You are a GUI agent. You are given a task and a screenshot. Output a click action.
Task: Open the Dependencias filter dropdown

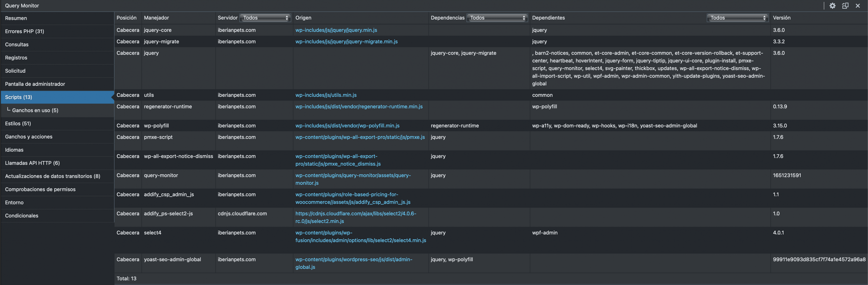tap(497, 18)
